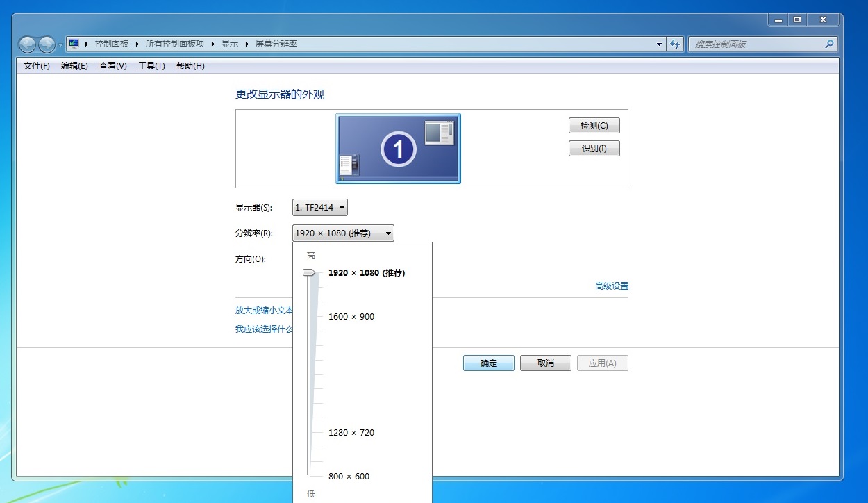Refresh the address bar with the refresh icon
868x503 pixels.
(x=675, y=44)
